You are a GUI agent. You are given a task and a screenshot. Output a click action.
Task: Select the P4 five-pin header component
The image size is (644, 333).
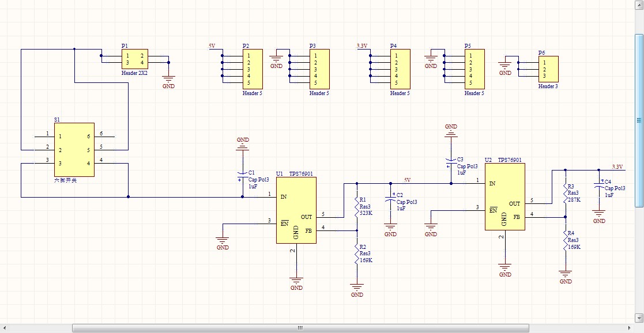[400, 69]
